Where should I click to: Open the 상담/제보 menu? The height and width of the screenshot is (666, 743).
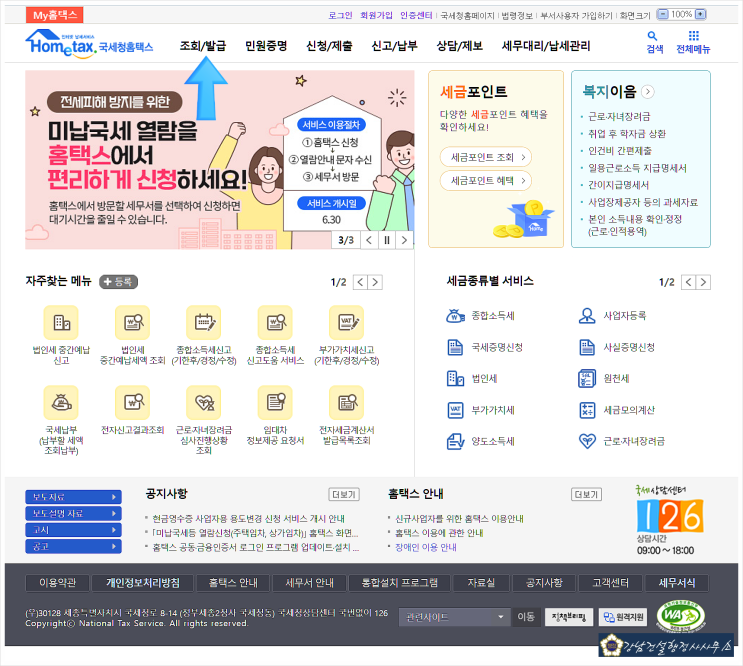459,46
